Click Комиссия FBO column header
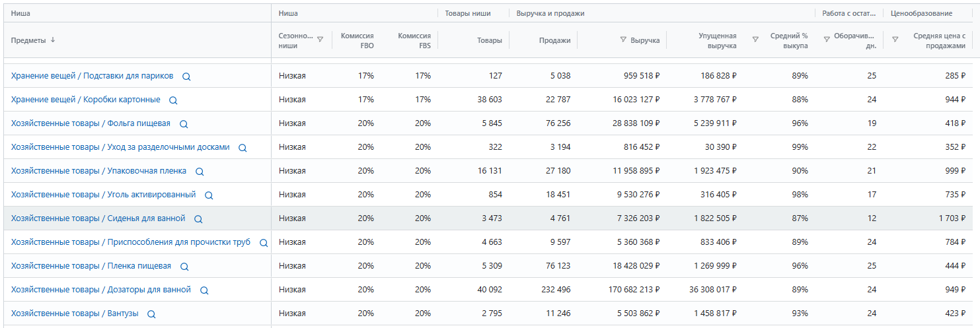The height and width of the screenshot is (328, 980). [357, 40]
